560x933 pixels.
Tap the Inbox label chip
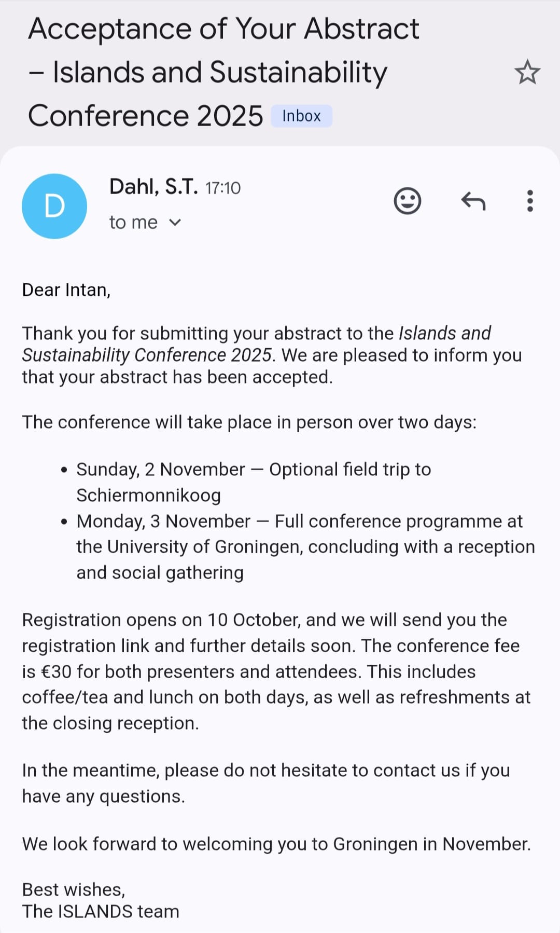(x=301, y=116)
